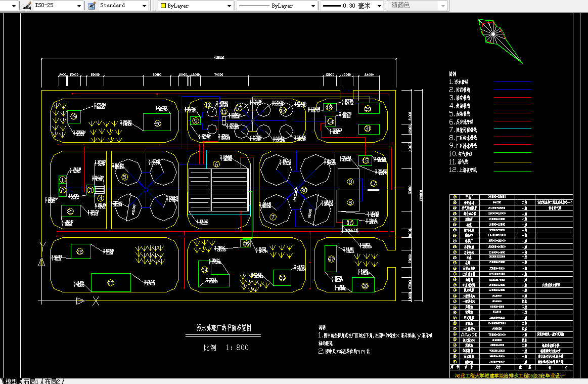Expand the ISO-25 dimension style dropdown
Image resolution: width=588 pixels, height=384 pixels.
tap(79, 6)
